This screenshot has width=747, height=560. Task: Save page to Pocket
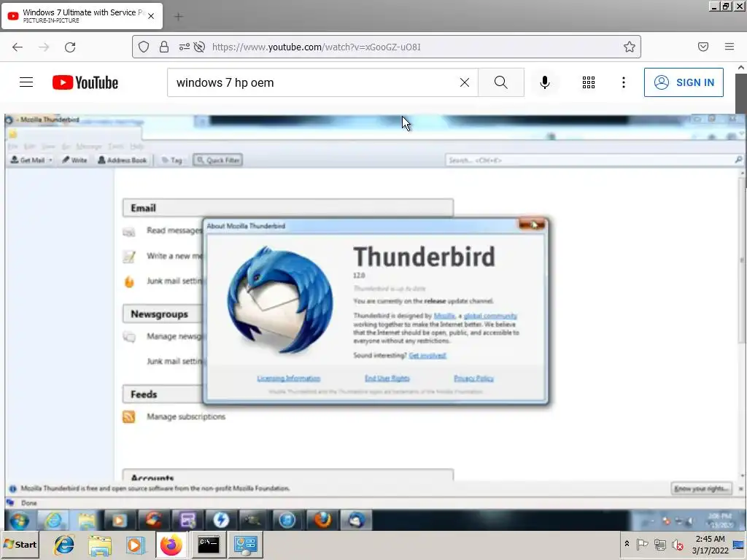703,47
